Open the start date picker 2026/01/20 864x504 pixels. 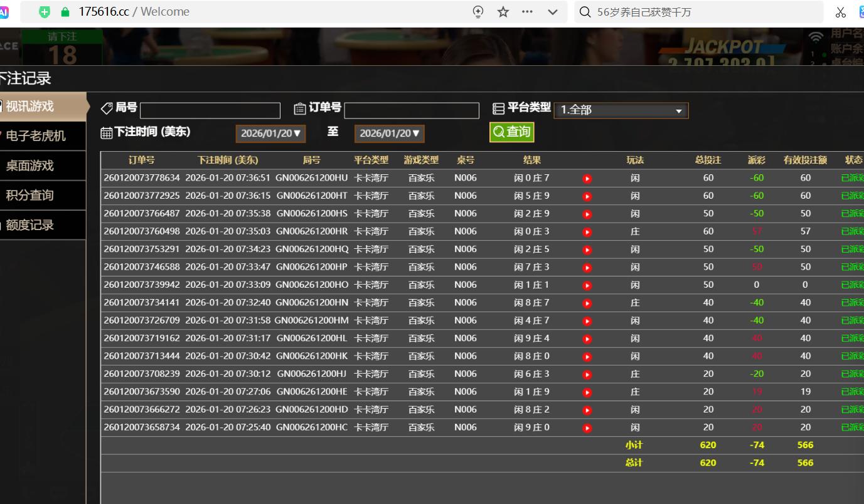(x=271, y=134)
